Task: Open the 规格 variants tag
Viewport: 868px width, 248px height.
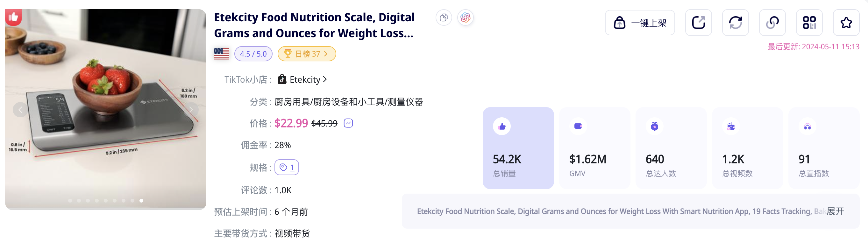Action: coord(286,167)
